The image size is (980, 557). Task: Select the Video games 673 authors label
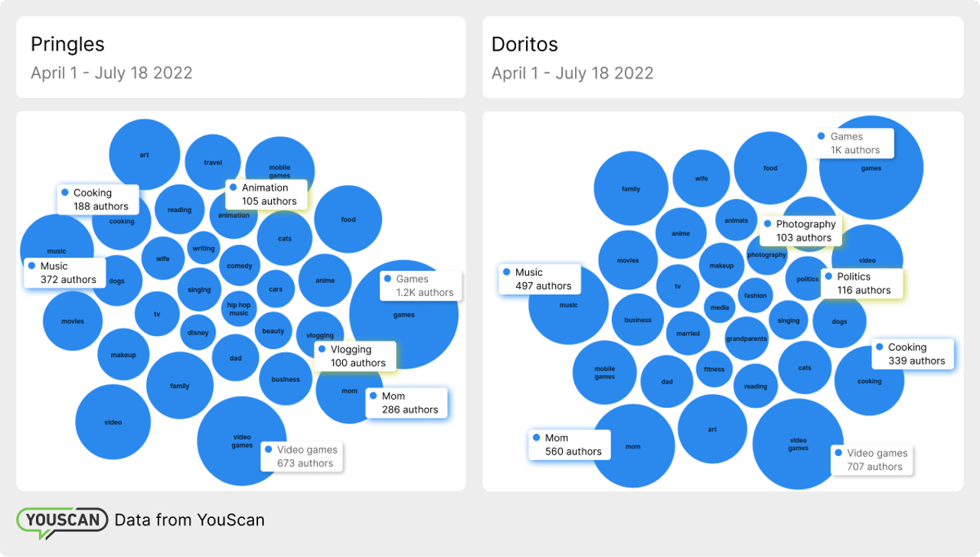click(x=302, y=457)
